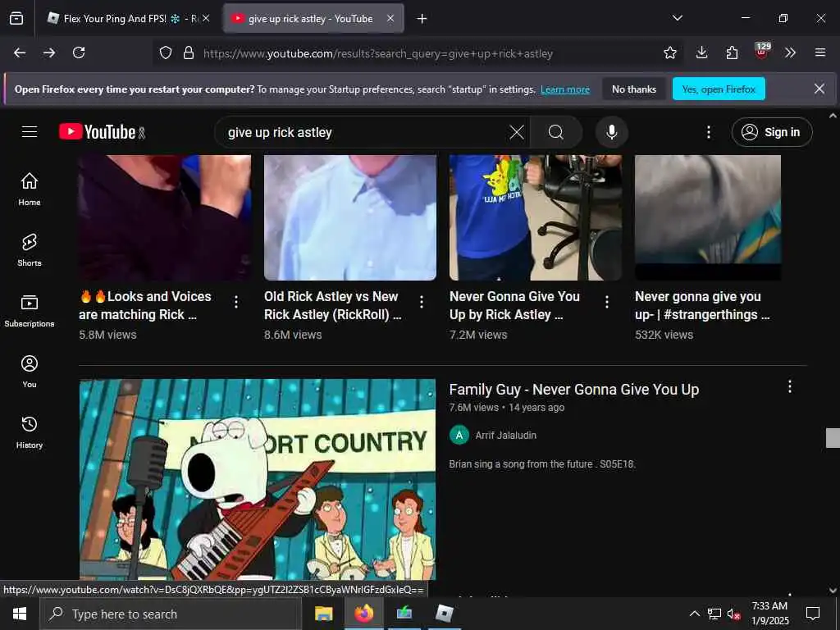Follow the Learn more link

coord(565,89)
